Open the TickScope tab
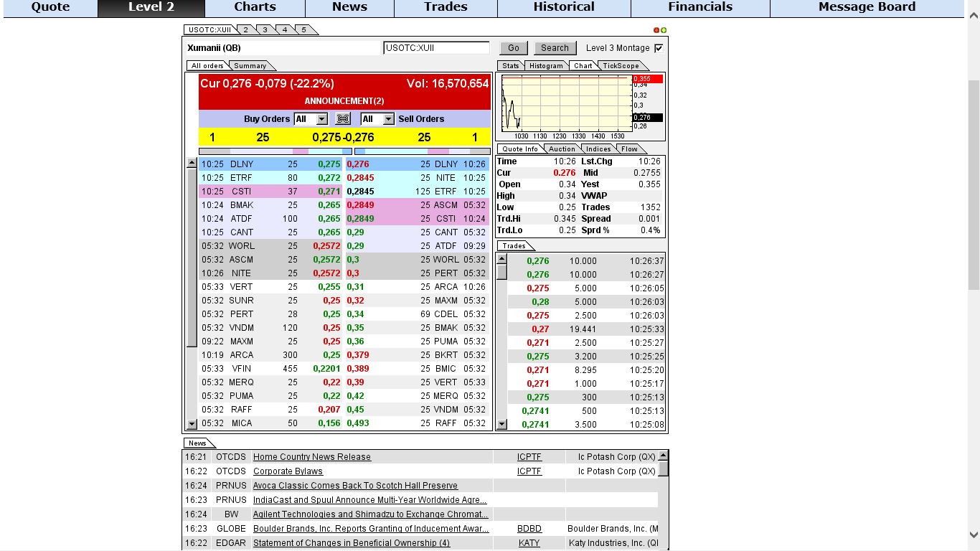 (x=621, y=65)
